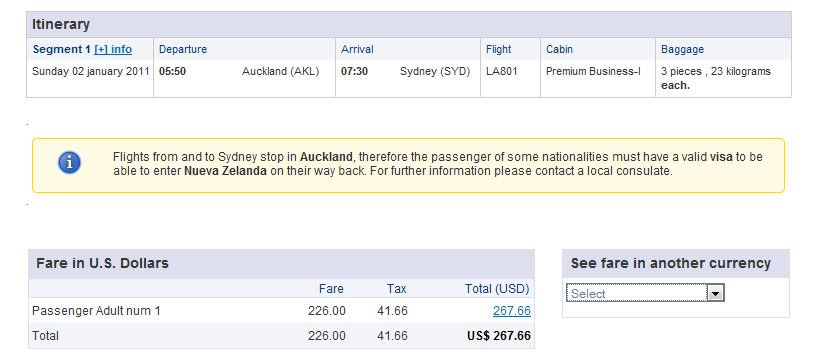The image size is (821, 364).
Task: Click the currency dropdown arrow button
Action: [715, 293]
